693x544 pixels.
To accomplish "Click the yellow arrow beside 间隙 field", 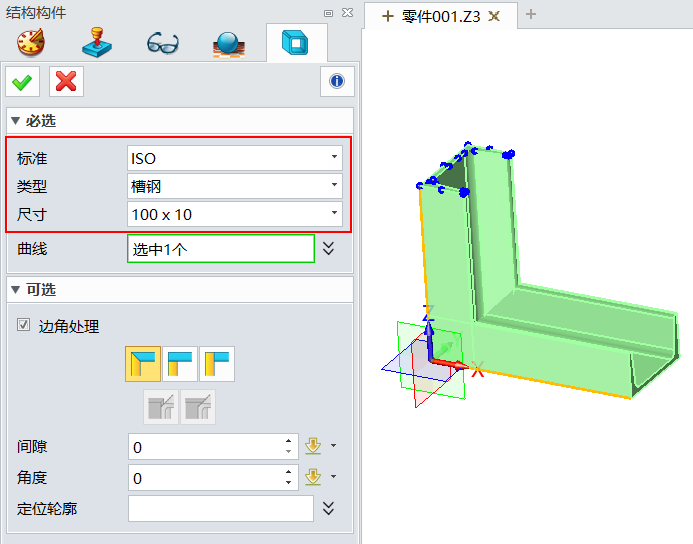I will (x=313, y=447).
